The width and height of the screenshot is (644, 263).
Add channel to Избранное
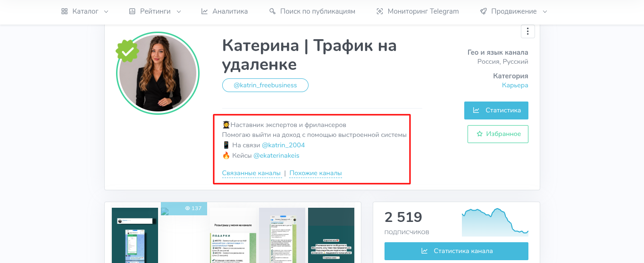[x=498, y=134]
